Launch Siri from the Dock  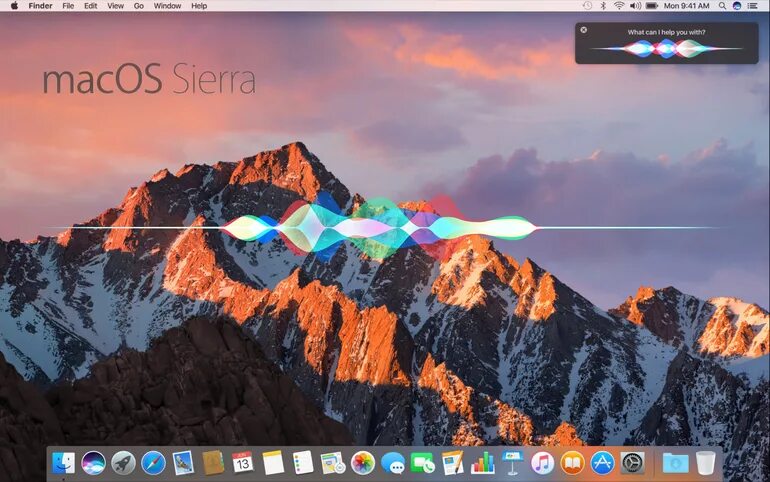click(93, 463)
